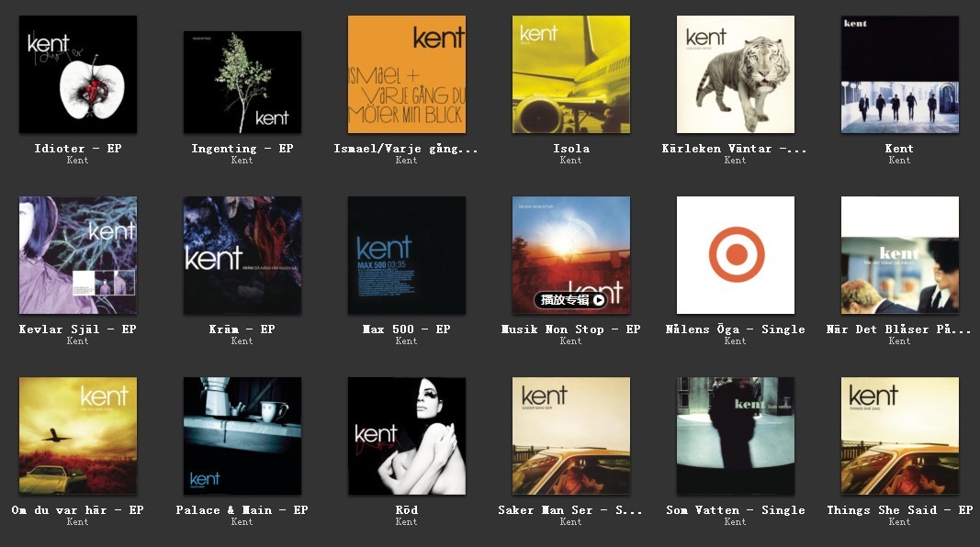Open the self-titled Kent album cover

899,74
